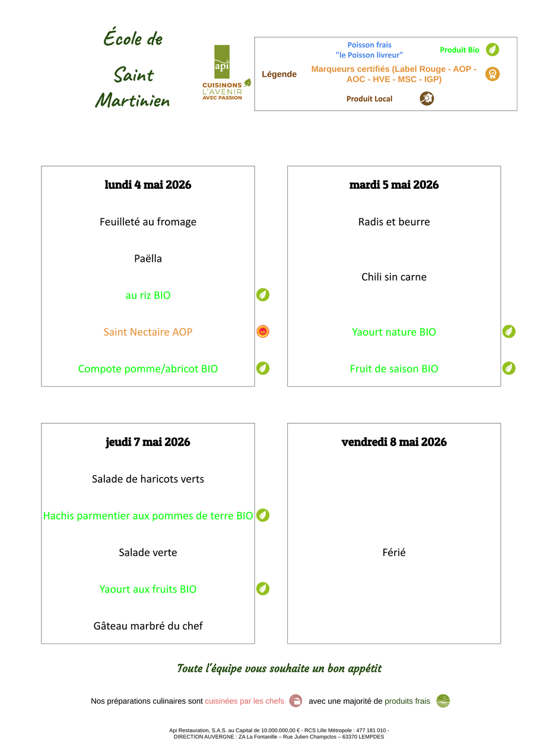
Task: Click the Férié text in Friday's box
Action: coord(394,552)
